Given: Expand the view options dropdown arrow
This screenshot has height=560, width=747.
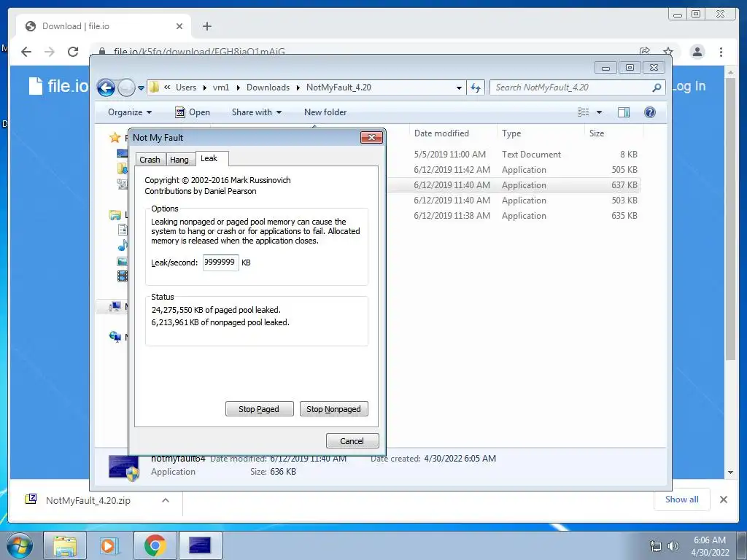Looking at the screenshot, I should pos(600,112).
